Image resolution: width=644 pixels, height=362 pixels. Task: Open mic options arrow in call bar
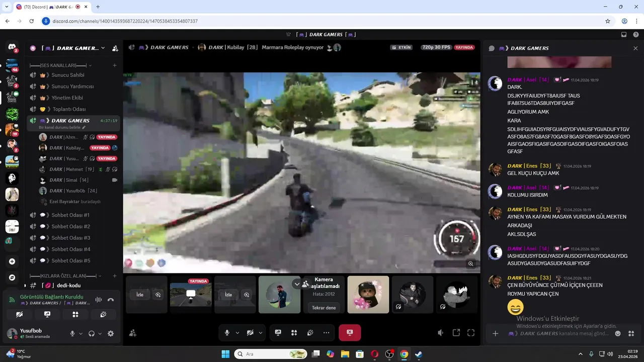pos(237,333)
